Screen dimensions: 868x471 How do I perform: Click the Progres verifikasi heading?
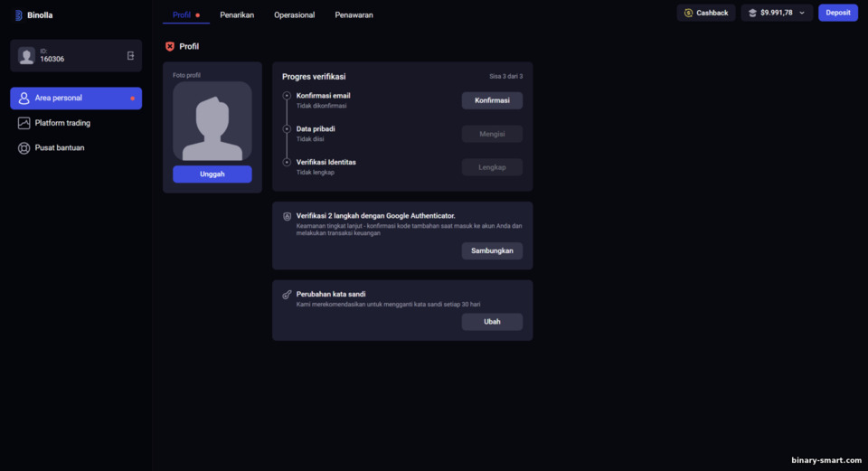(x=314, y=77)
